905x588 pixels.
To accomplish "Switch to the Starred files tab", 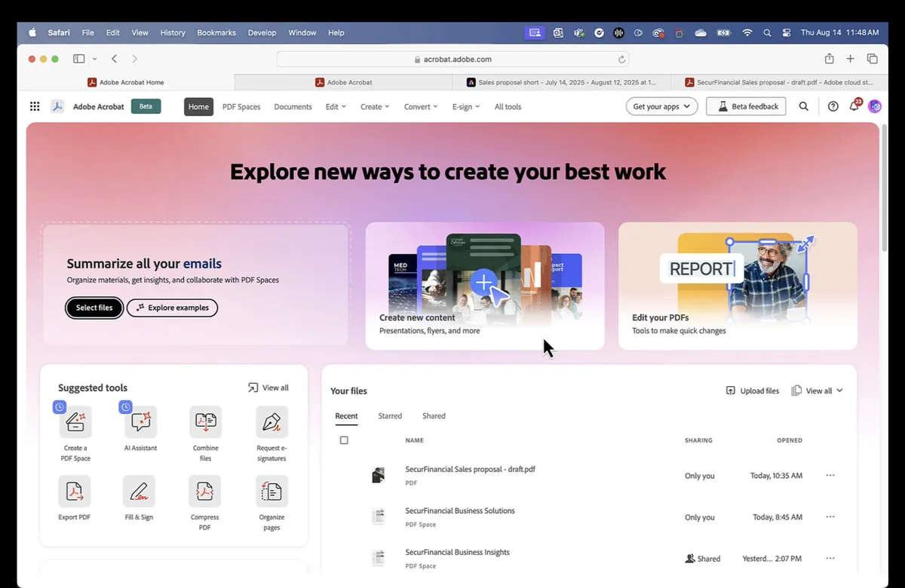I will (390, 416).
